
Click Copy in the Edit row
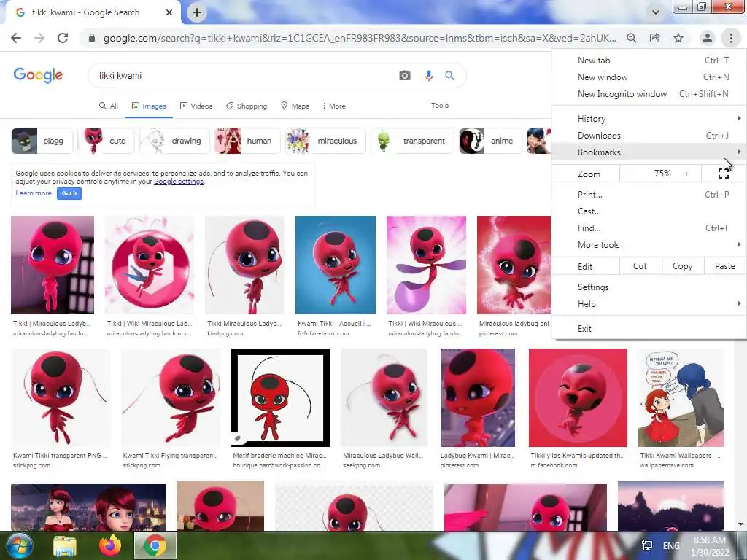point(683,266)
